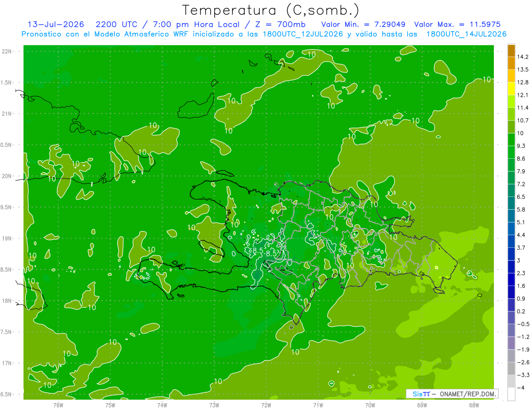The width and height of the screenshot is (532, 411).
Task: Pick the white swatch below -4
Action: [x=511, y=394]
